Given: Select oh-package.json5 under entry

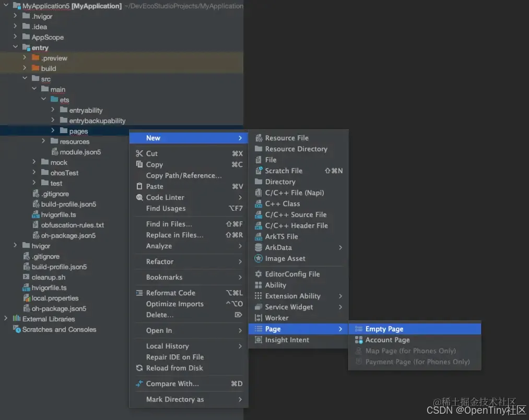Looking at the screenshot, I should [x=68, y=235].
